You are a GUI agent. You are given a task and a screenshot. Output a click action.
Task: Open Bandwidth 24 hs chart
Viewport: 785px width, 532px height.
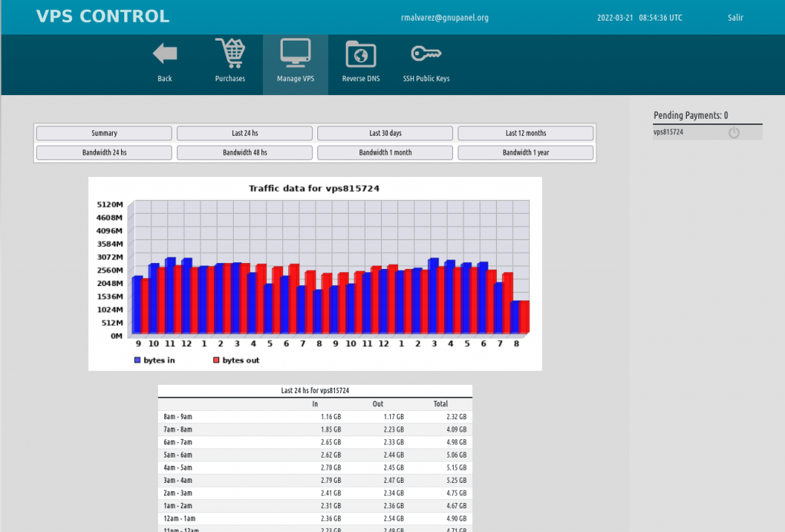coord(103,152)
